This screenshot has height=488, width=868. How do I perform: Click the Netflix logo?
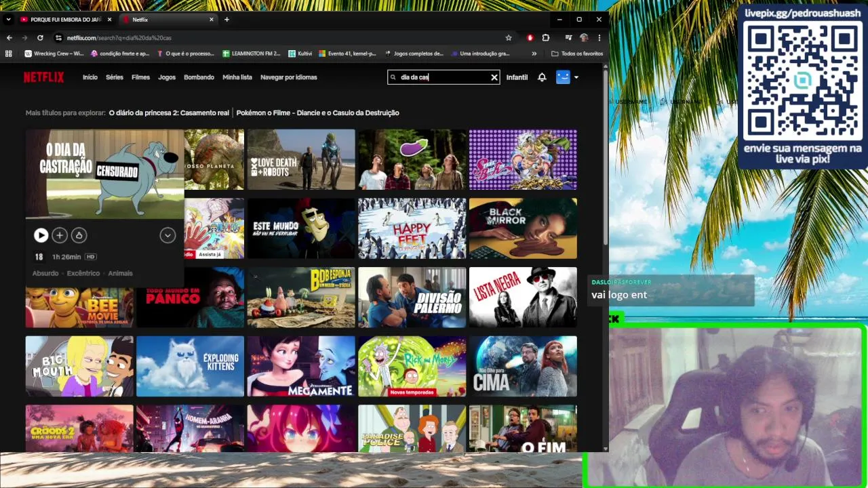coord(43,77)
